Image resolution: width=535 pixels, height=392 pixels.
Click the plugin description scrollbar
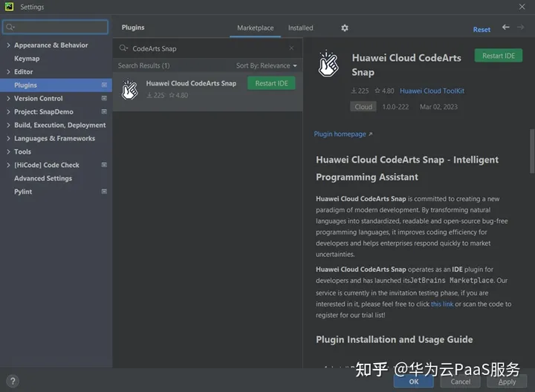tap(532, 151)
